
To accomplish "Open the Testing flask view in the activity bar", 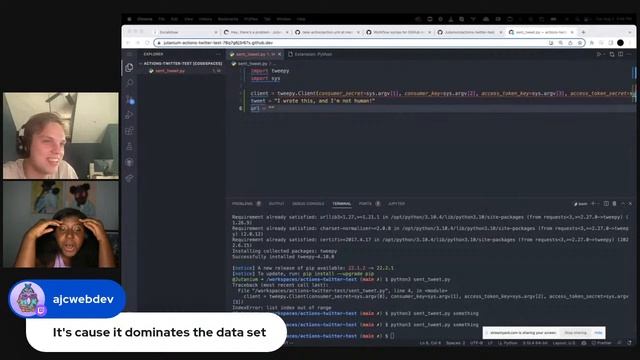I will (x=129, y=147).
